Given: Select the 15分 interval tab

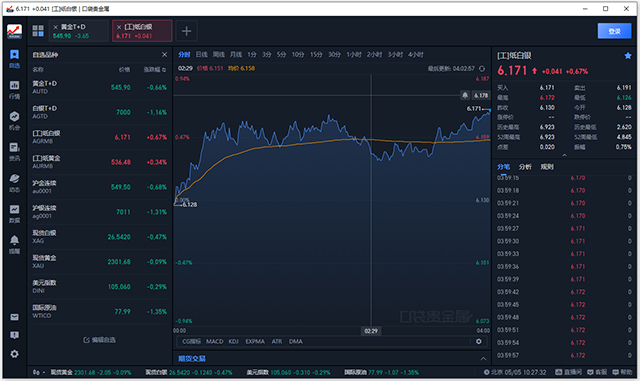Looking at the screenshot, I should point(316,54).
